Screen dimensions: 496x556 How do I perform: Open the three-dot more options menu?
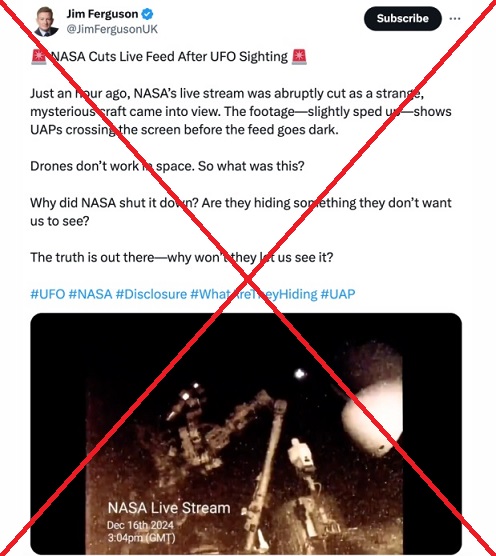[455, 18]
